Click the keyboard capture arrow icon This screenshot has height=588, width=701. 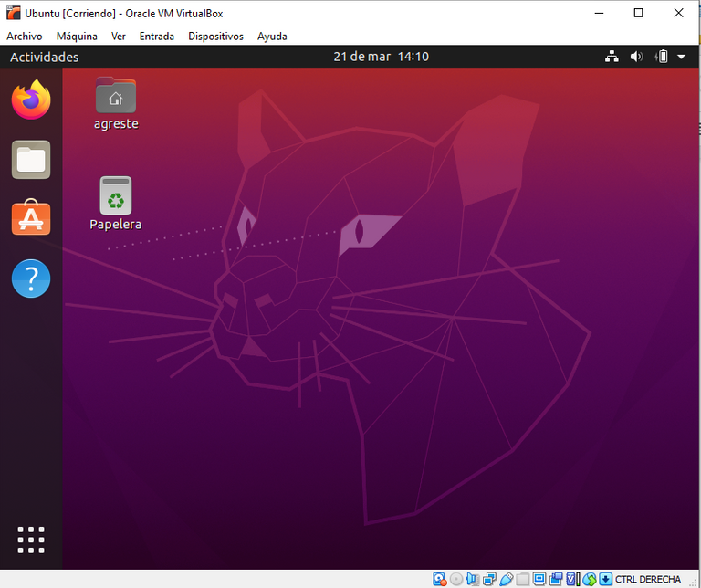click(x=606, y=579)
